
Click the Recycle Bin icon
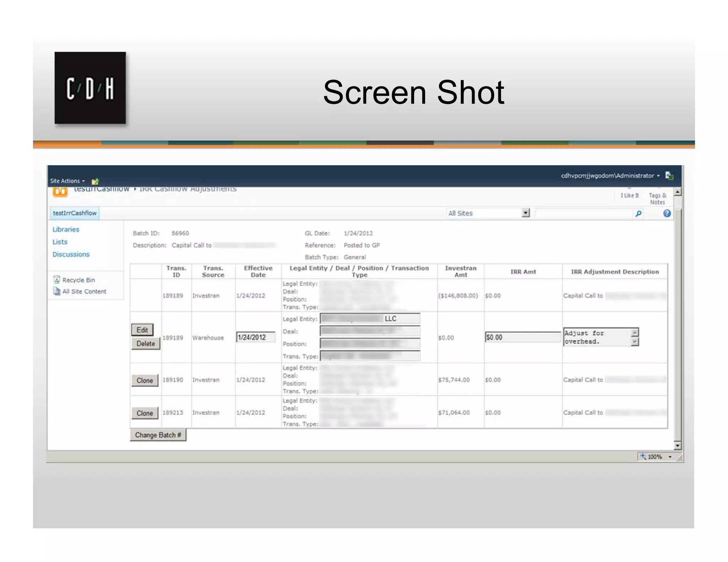(56, 280)
